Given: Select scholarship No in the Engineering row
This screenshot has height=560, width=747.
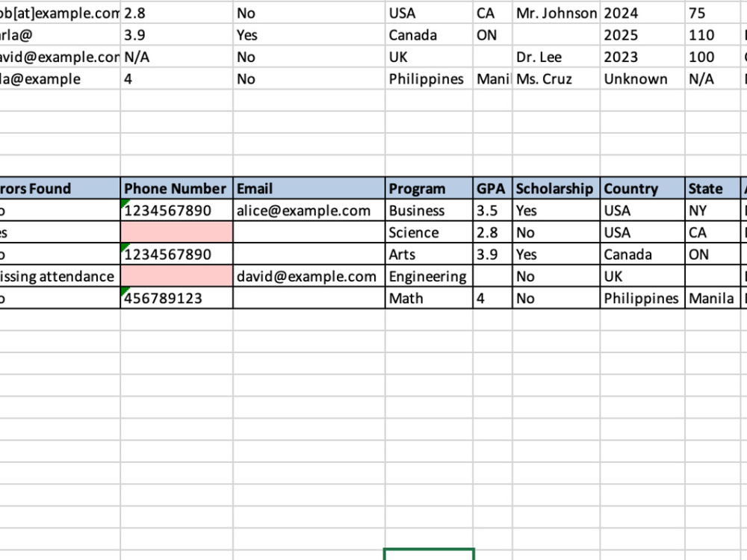Looking at the screenshot, I should (556, 276).
